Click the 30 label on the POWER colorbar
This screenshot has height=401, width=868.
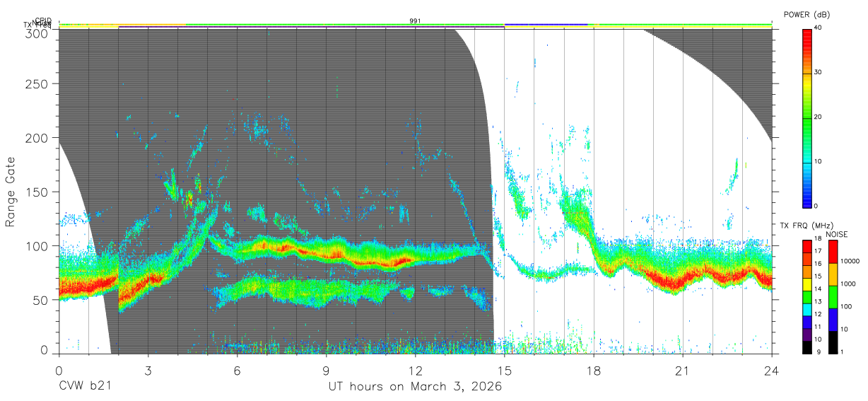coord(819,72)
